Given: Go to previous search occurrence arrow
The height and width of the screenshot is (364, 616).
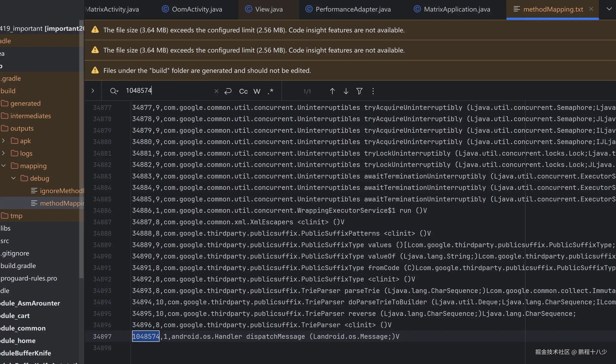Looking at the screenshot, I should 332,91.
